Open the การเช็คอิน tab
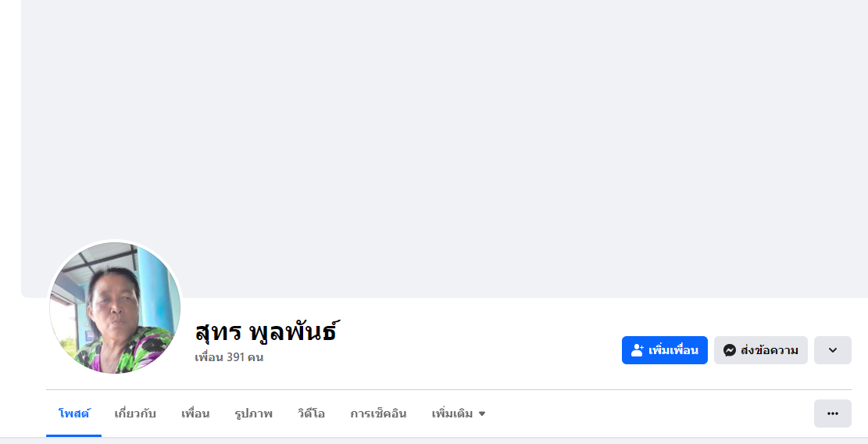Screen dimensions: 868x444 378,414
